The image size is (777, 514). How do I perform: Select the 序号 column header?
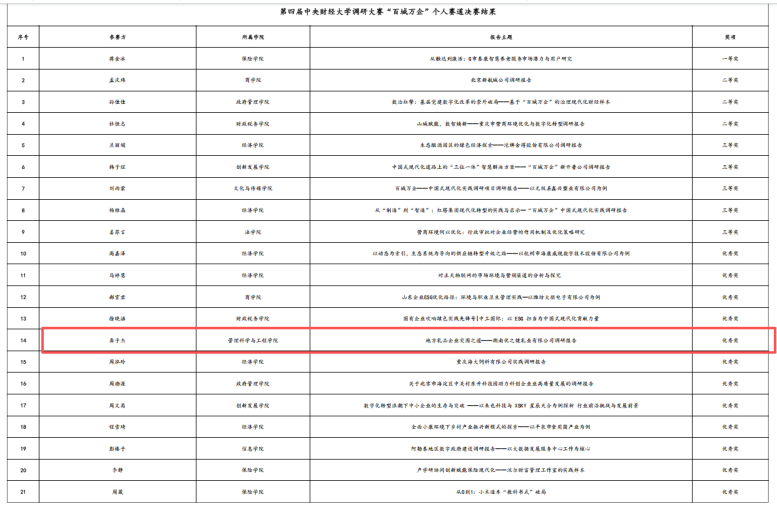(23, 34)
